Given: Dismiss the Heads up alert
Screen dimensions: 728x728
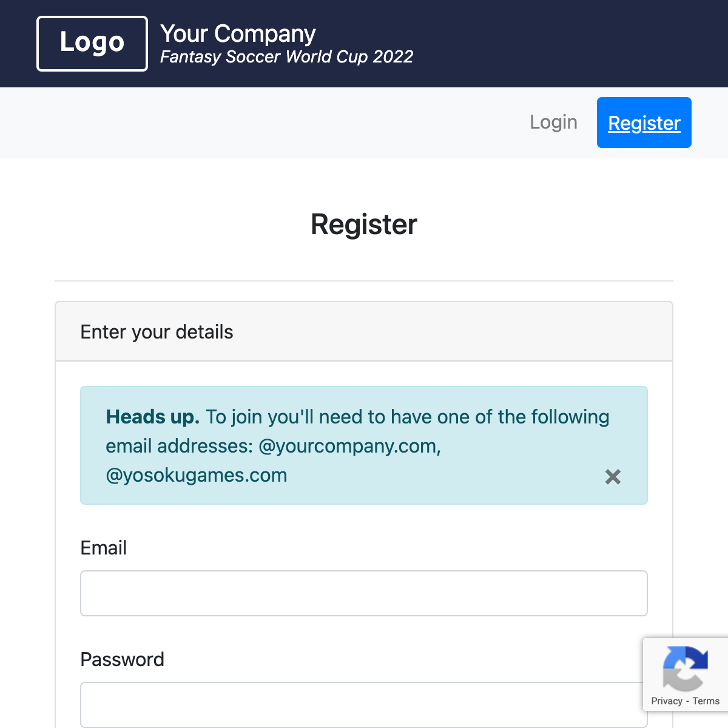Looking at the screenshot, I should click(x=613, y=477).
